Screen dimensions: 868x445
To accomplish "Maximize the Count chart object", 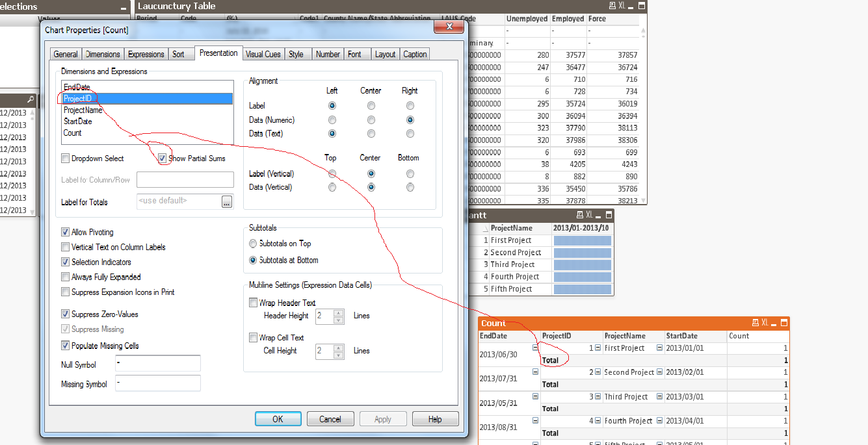I will pyautogui.click(x=785, y=323).
